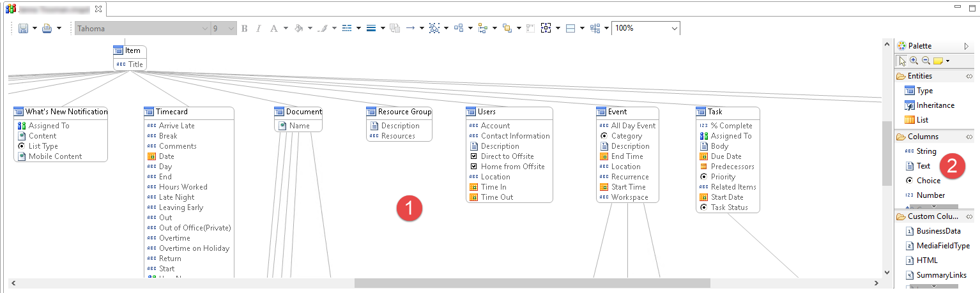This screenshot has width=980, height=293.
Task: Choose the Zoom Out palette tool
Action: pos(926,61)
